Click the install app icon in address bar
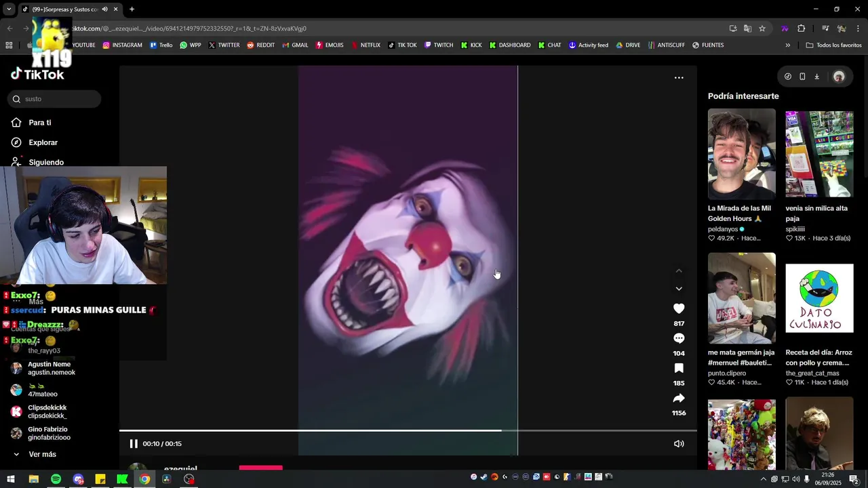The image size is (868, 488). click(x=733, y=28)
